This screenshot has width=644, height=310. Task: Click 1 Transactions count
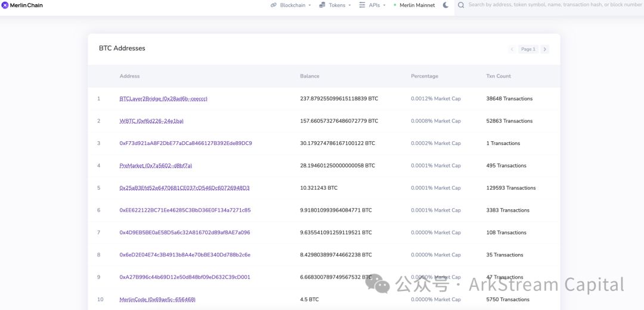coord(503,143)
